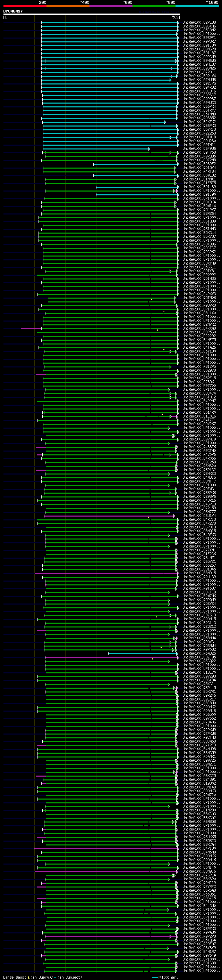Select UniRef100_Q94K32 hit label
This screenshot has width=222, height=980.
199,88
